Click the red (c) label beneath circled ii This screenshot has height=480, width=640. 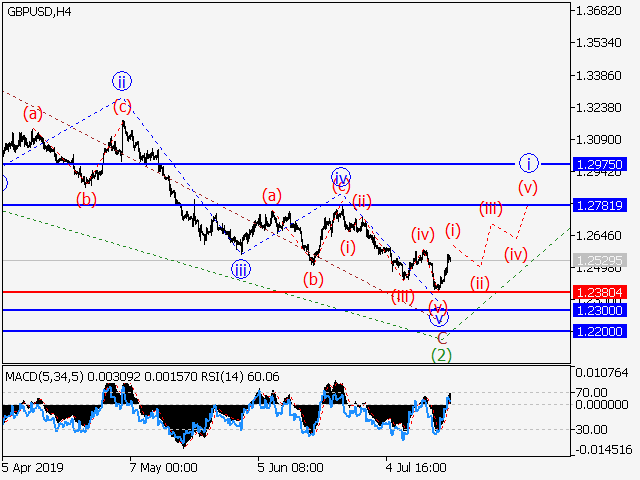click(122, 107)
